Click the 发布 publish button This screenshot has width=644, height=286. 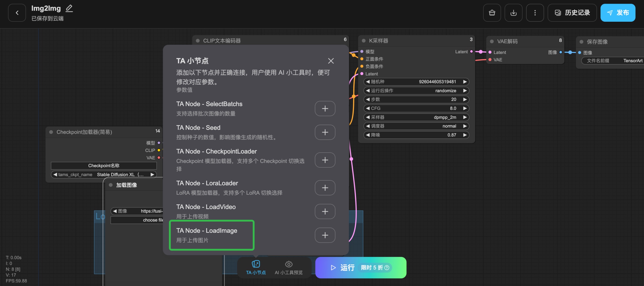[617, 13]
